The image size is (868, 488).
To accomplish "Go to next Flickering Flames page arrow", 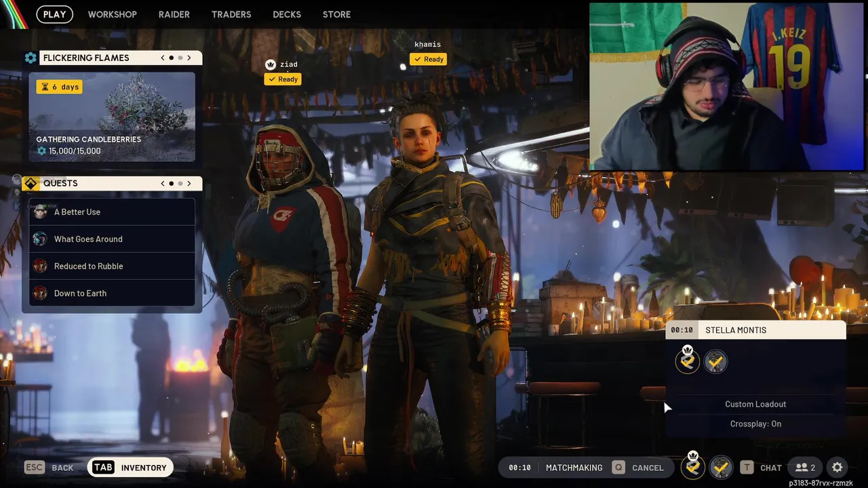I will pyautogui.click(x=189, y=58).
